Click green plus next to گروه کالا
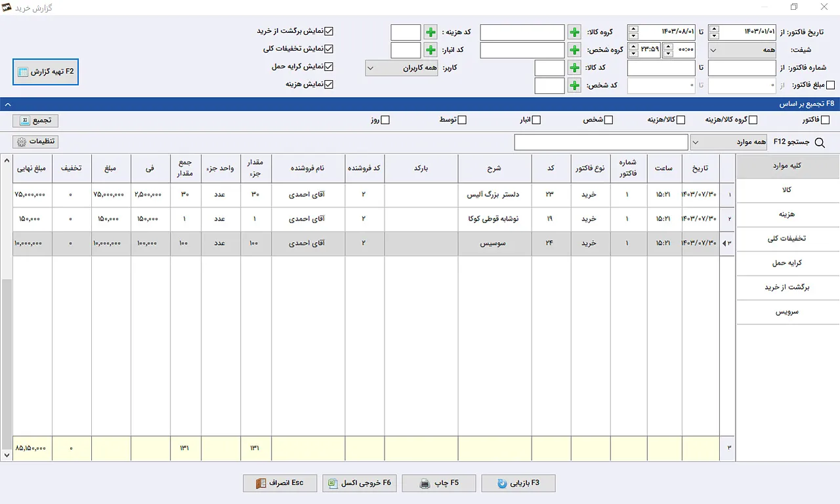Screen dimensions: 840x504 click(x=574, y=33)
